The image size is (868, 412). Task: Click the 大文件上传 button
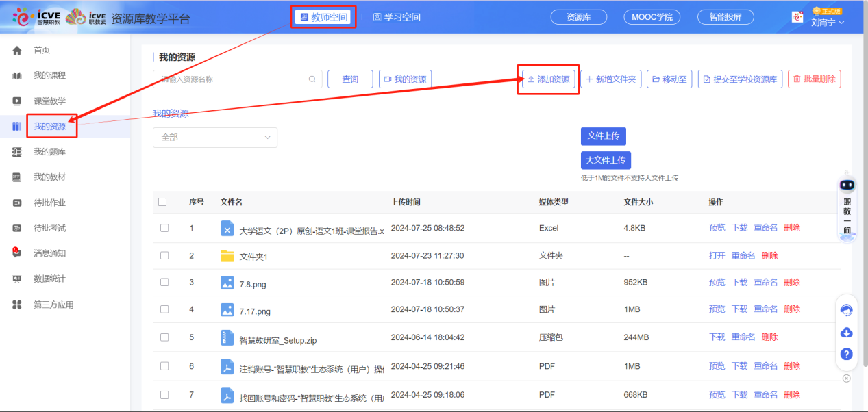click(606, 160)
